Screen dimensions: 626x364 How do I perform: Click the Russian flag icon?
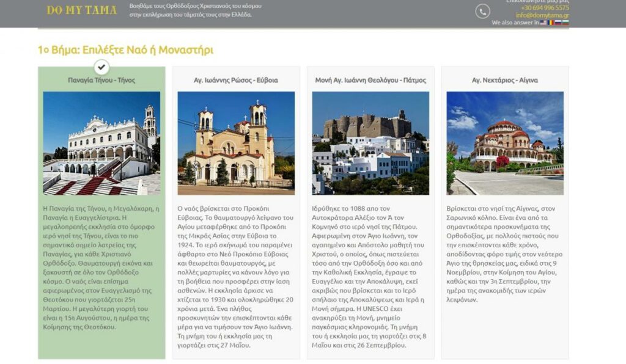pos(558,23)
